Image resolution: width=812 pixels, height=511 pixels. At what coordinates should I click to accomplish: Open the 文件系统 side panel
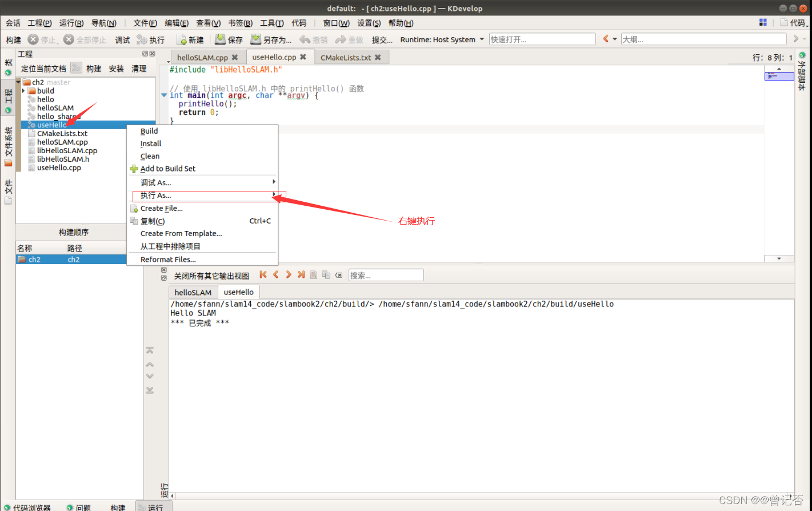8,146
